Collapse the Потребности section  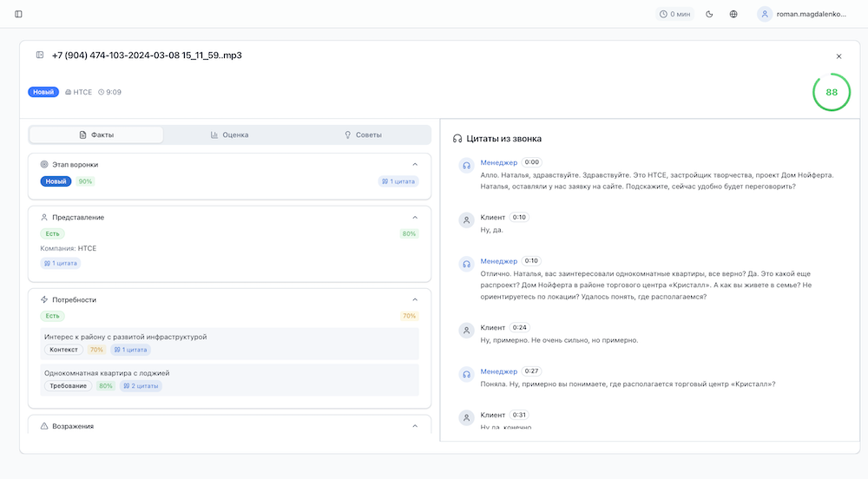tap(415, 299)
